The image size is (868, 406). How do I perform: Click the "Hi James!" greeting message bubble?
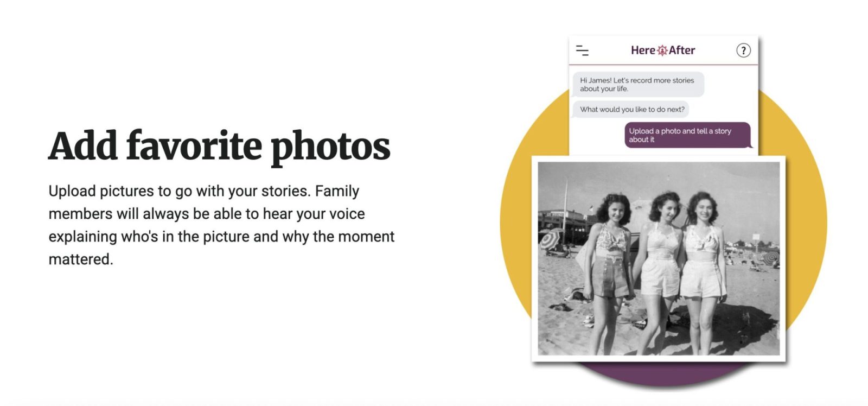pos(638,85)
